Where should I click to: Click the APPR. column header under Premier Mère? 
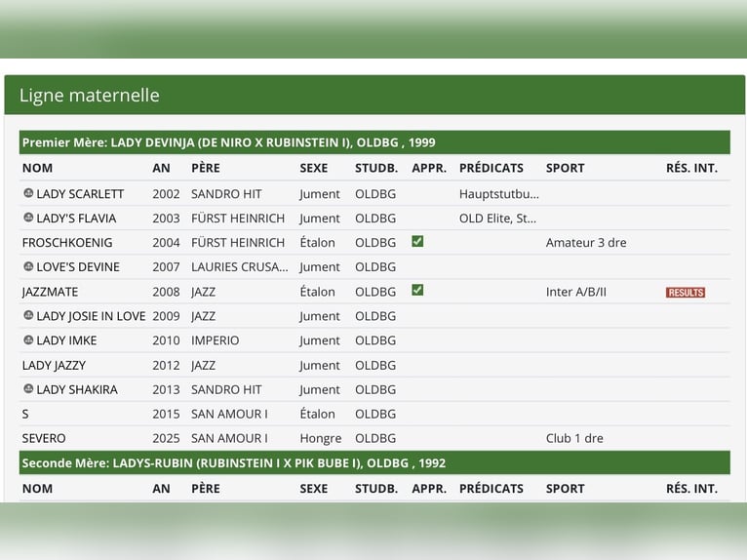[429, 168]
